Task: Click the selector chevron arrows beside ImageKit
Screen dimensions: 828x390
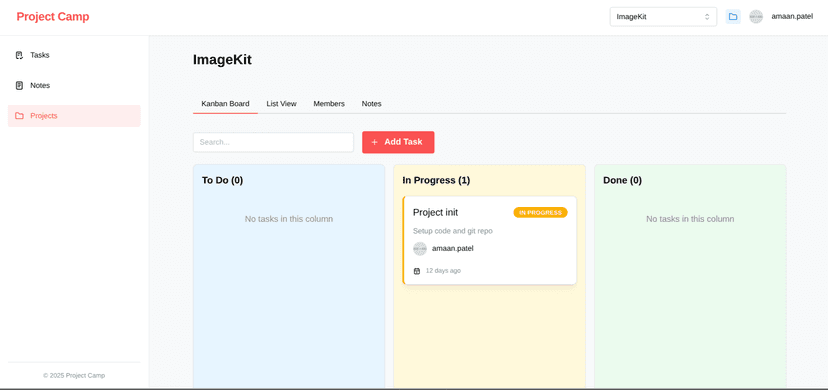Action: [x=707, y=17]
